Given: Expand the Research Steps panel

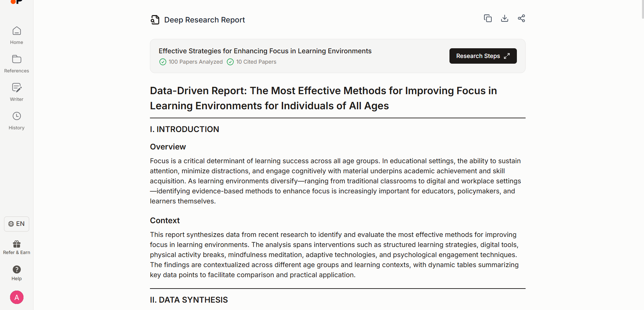Looking at the screenshot, I should [x=483, y=56].
